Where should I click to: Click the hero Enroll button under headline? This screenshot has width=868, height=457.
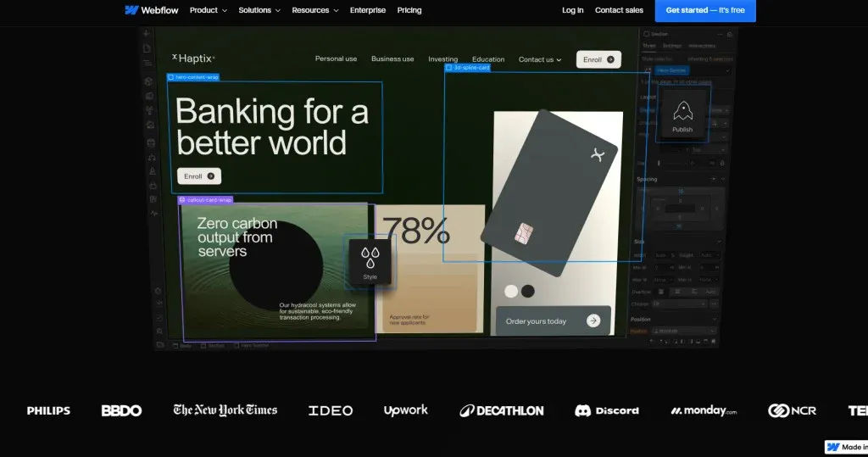pyautogui.click(x=198, y=176)
